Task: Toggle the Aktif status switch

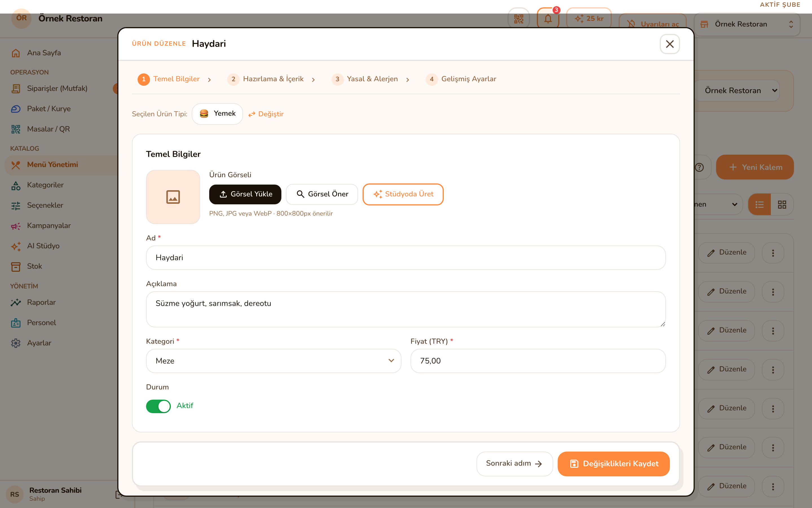Action: pyautogui.click(x=158, y=406)
